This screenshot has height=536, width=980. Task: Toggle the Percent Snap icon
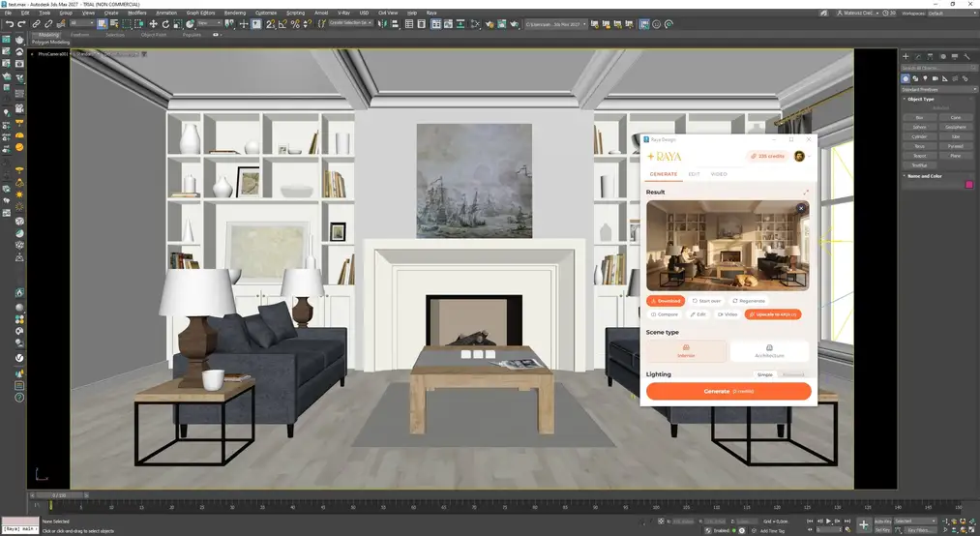point(295,24)
